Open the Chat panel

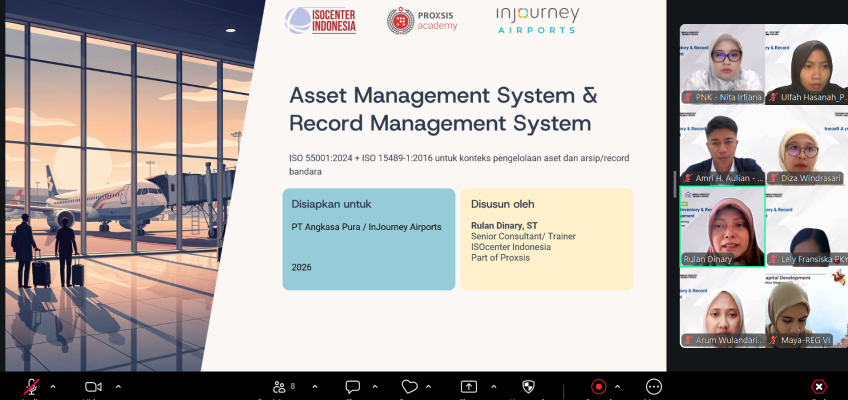(353, 387)
